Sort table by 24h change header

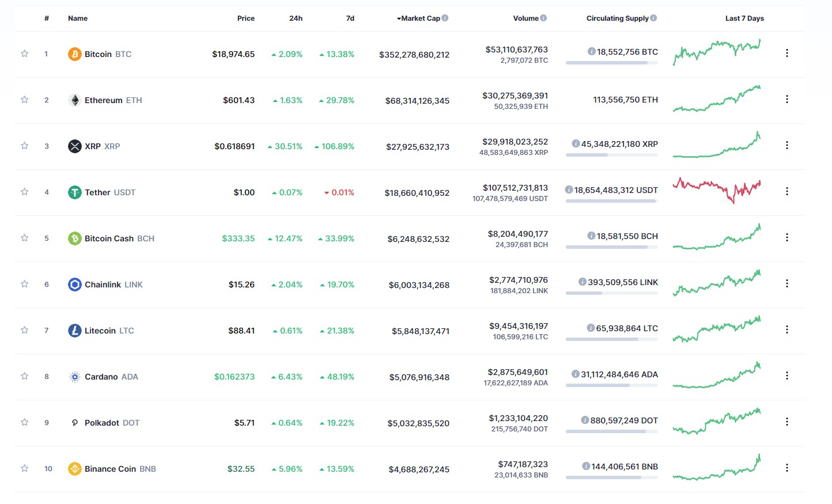point(296,18)
